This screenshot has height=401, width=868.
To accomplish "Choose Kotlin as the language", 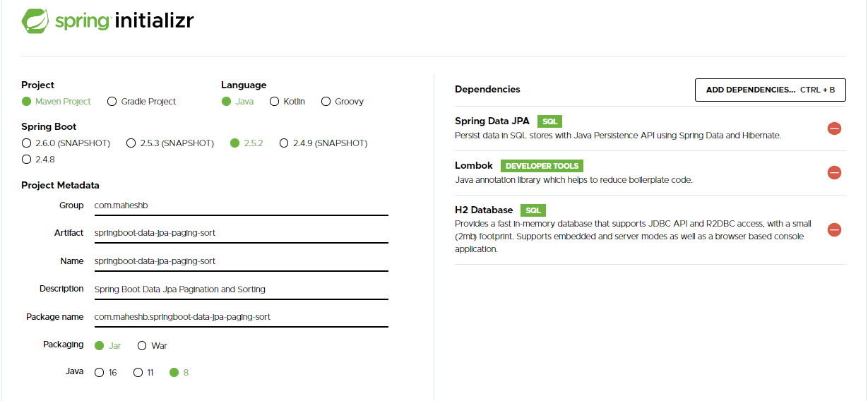I will (x=287, y=102).
